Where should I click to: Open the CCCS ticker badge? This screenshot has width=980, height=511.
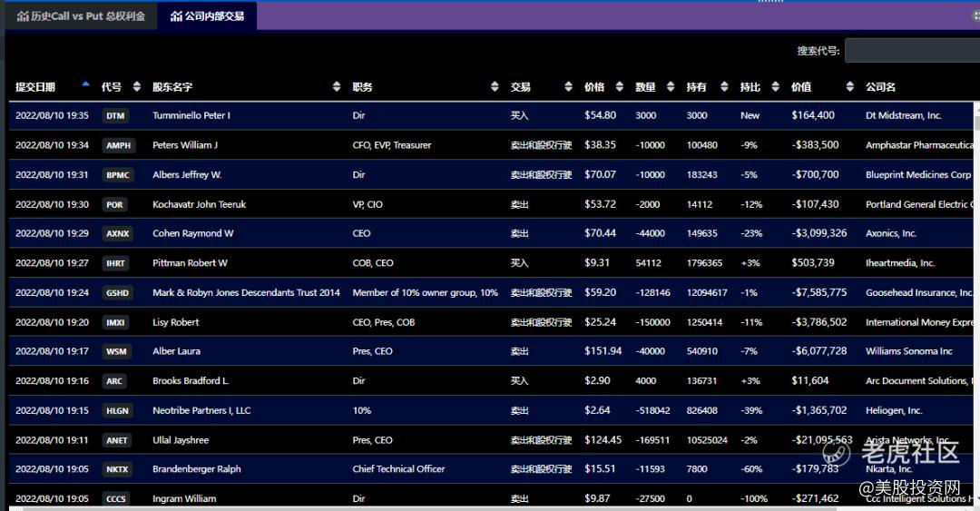116,499
